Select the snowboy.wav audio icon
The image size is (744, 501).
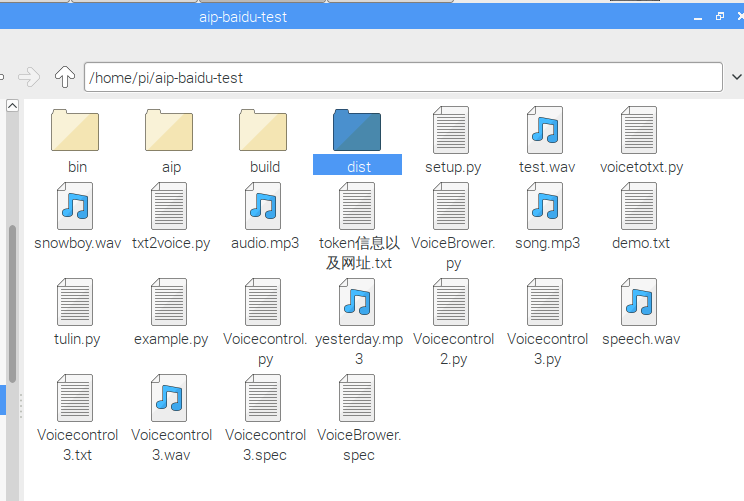point(75,206)
